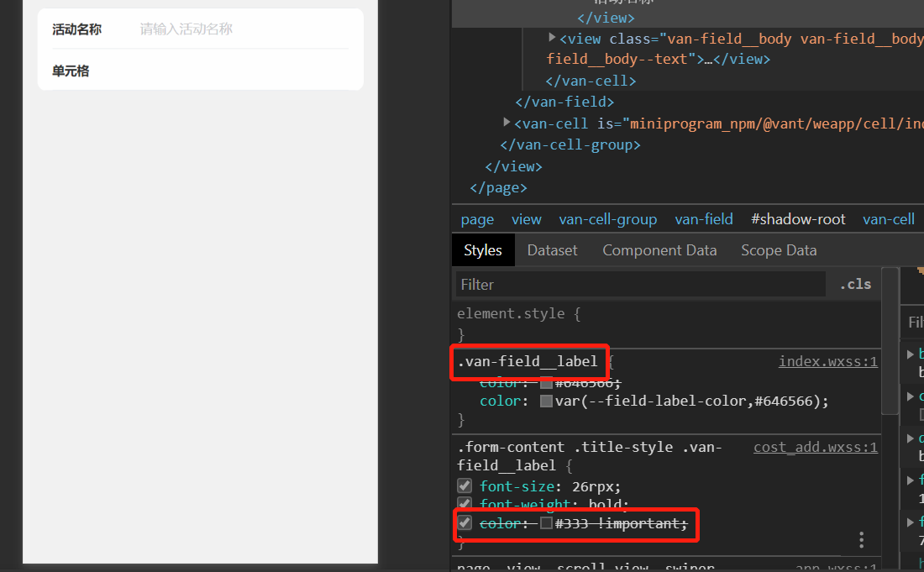The image size is (924, 572).
Task: Select the Scope Data tab
Action: tap(779, 249)
